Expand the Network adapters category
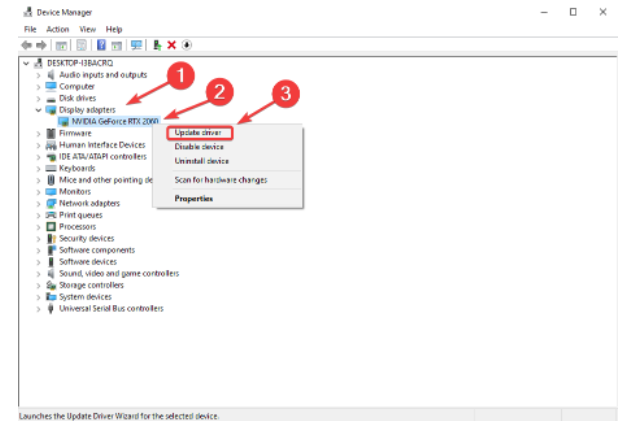 [39, 203]
